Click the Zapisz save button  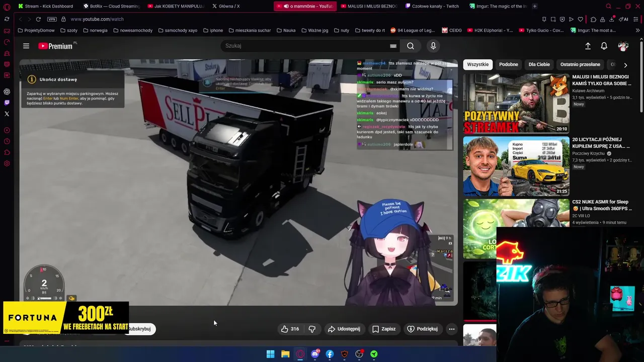point(384,329)
